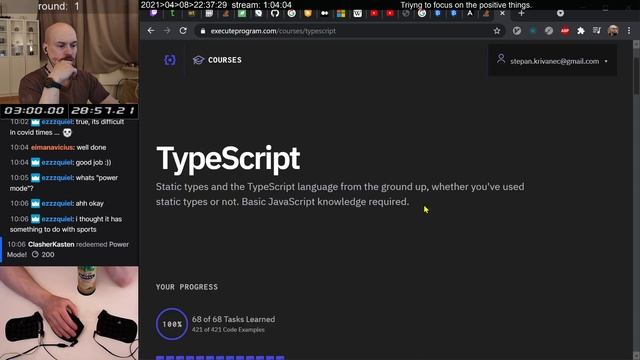Click the browser forward arrow

point(167,31)
